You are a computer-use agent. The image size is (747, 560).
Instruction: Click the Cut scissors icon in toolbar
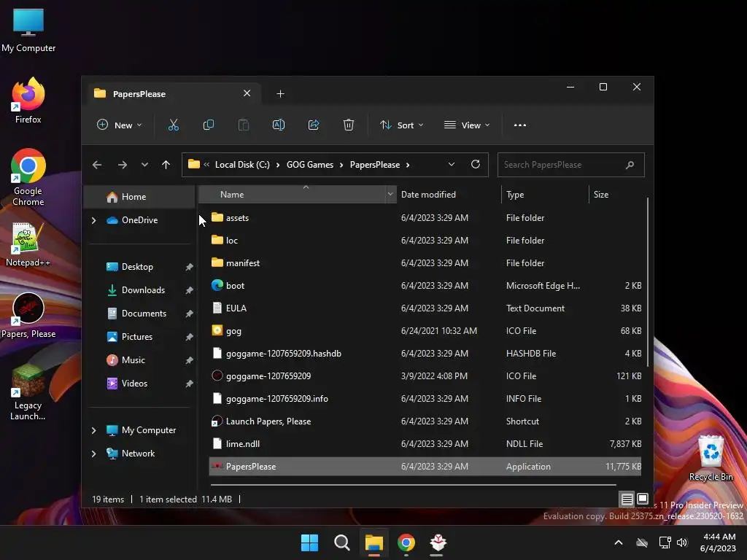coord(174,125)
